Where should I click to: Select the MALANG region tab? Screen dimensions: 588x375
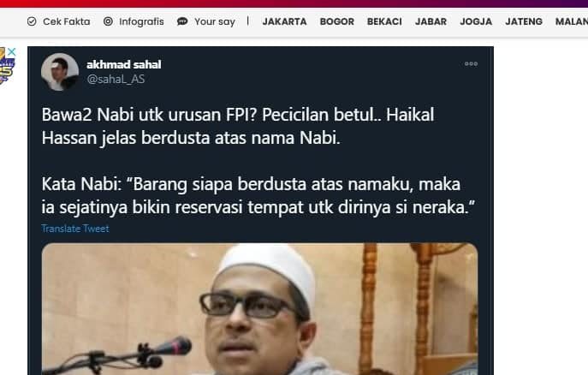click(572, 21)
